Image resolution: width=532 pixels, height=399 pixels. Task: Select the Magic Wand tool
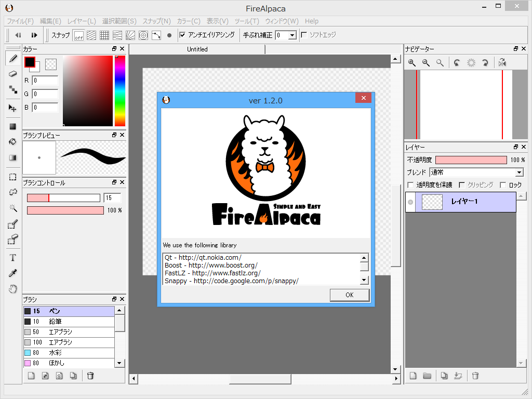click(x=13, y=208)
